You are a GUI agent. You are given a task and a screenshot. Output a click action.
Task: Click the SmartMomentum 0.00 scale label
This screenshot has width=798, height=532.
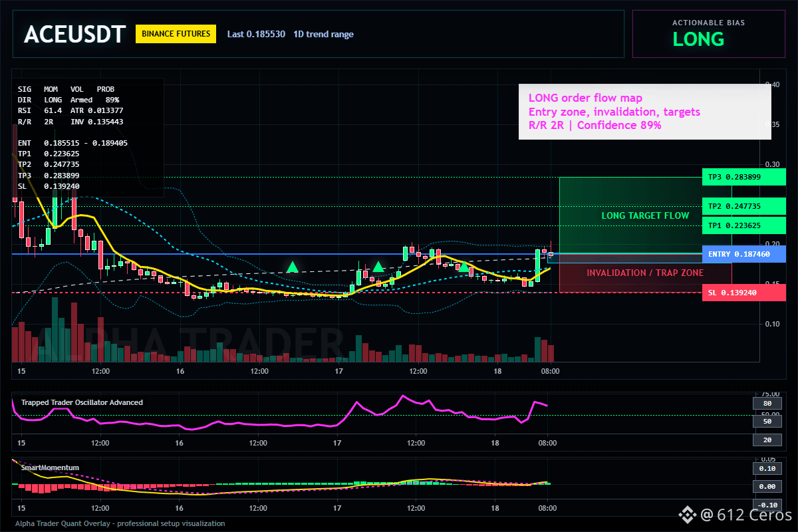coord(767,487)
